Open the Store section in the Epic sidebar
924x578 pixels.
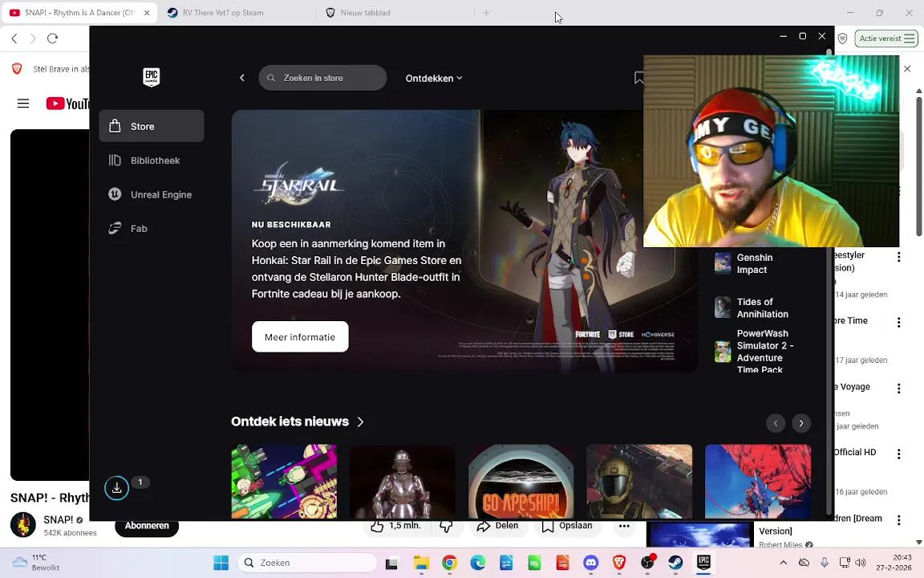pyautogui.click(x=152, y=126)
